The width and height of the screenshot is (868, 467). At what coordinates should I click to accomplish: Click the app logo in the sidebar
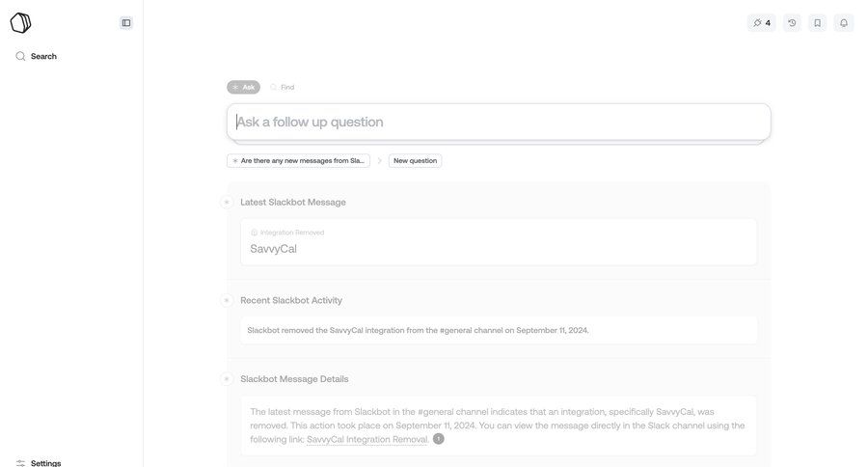(x=20, y=23)
